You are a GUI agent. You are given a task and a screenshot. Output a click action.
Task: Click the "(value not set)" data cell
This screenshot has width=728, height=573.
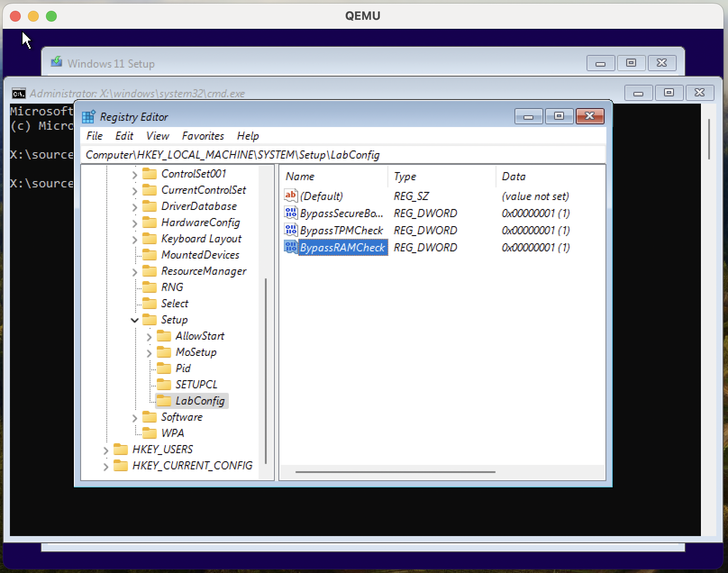(535, 196)
